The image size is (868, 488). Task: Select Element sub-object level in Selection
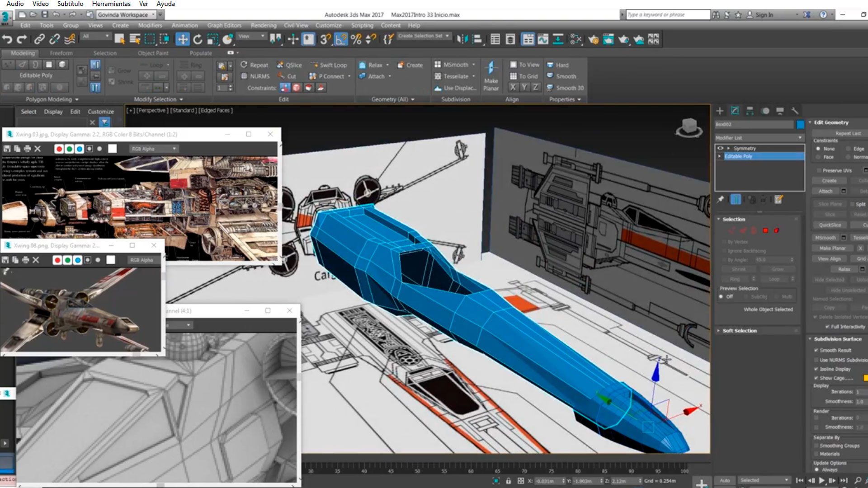[x=776, y=230]
